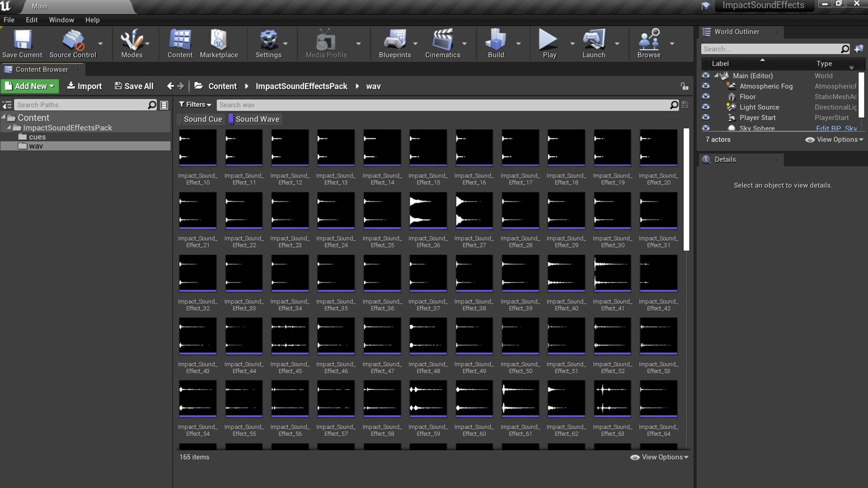
Task: Hide the Atmospheric Fog actor
Action: pyautogui.click(x=706, y=86)
